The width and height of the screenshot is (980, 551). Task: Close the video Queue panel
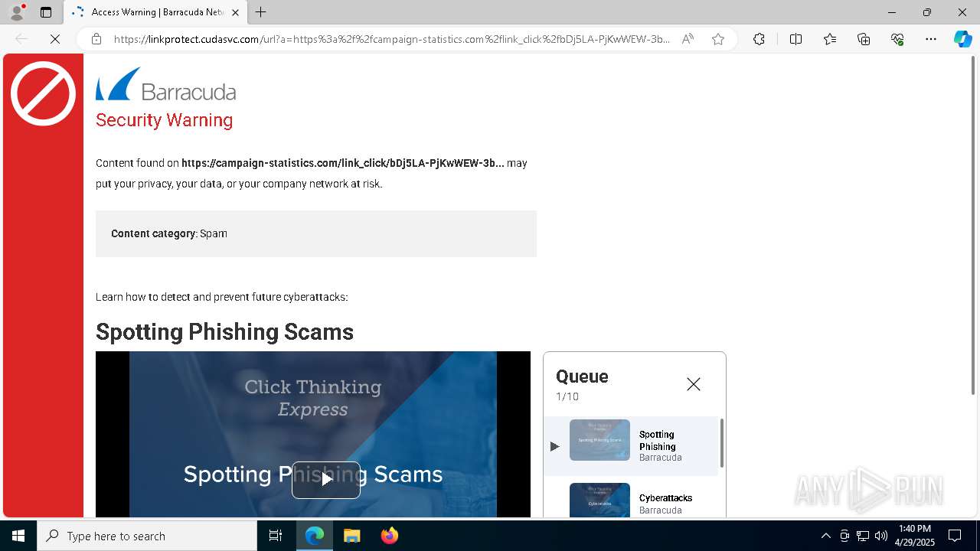[694, 384]
